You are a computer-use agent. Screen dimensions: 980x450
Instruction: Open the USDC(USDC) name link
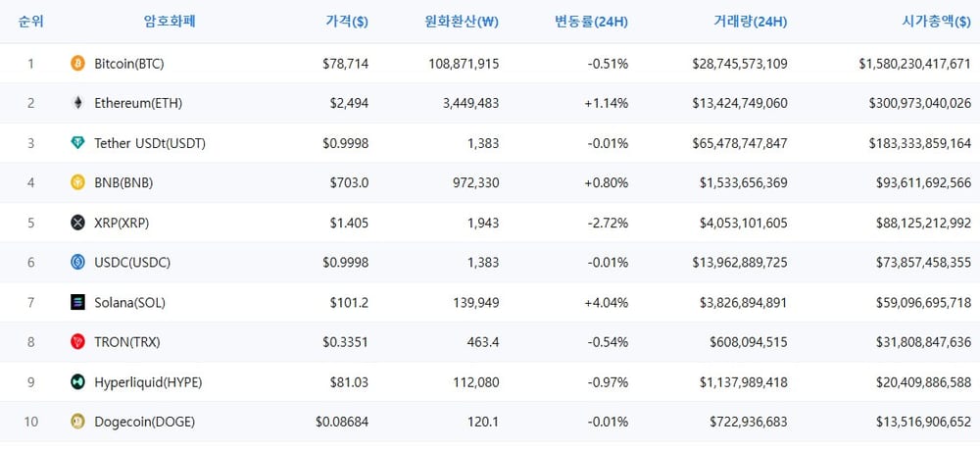pyautogui.click(x=132, y=263)
